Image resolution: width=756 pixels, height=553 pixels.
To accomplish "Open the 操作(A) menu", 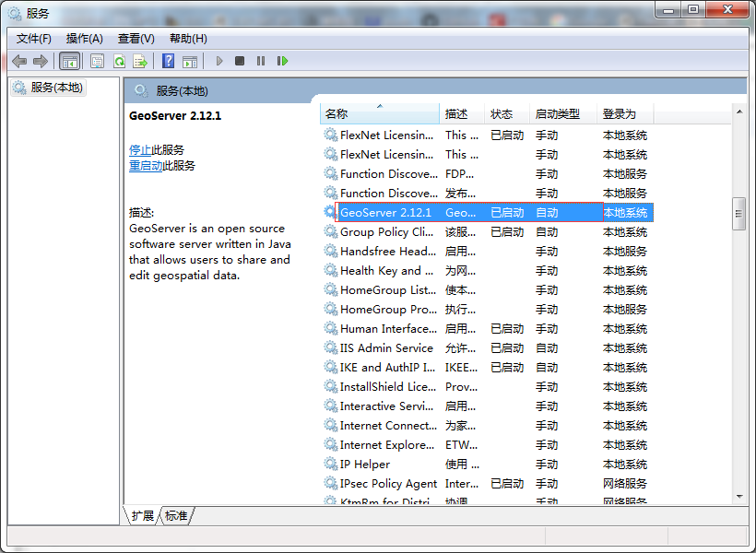I will [85, 39].
